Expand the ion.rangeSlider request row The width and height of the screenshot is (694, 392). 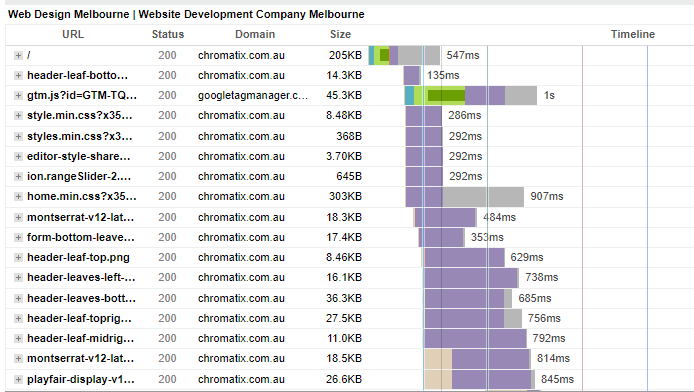[18, 177]
